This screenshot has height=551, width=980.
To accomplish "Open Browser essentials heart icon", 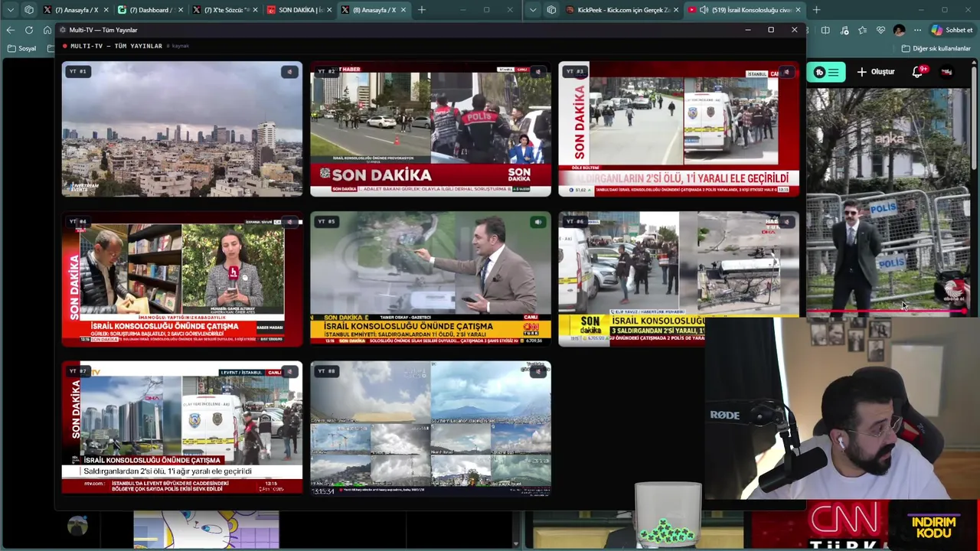I will (x=881, y=30).
